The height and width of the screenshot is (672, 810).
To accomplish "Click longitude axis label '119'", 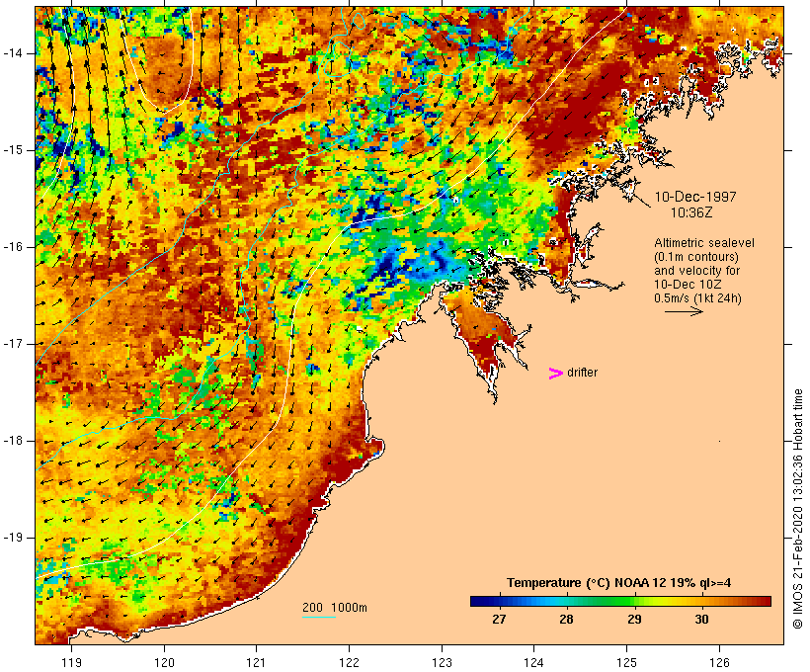I will pyautogui.click(x=71, y=662).
